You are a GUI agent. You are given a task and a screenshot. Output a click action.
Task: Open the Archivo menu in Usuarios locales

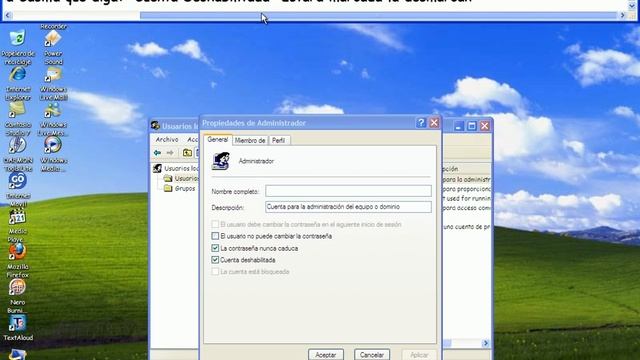[167, 140]
